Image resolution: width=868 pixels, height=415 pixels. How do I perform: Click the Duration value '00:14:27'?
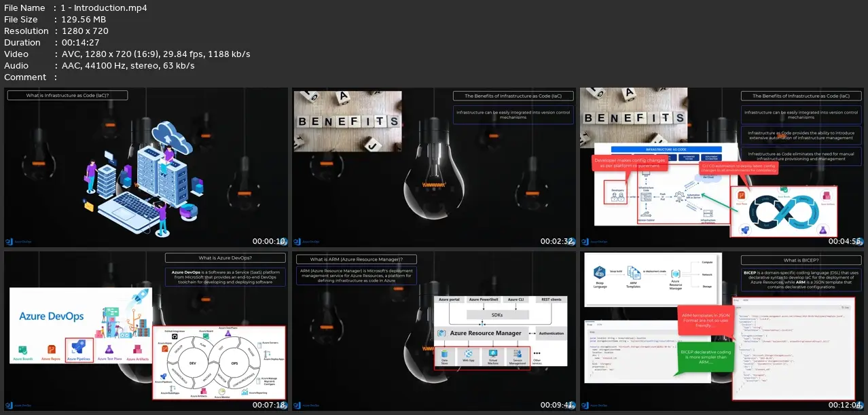point(80,43)
